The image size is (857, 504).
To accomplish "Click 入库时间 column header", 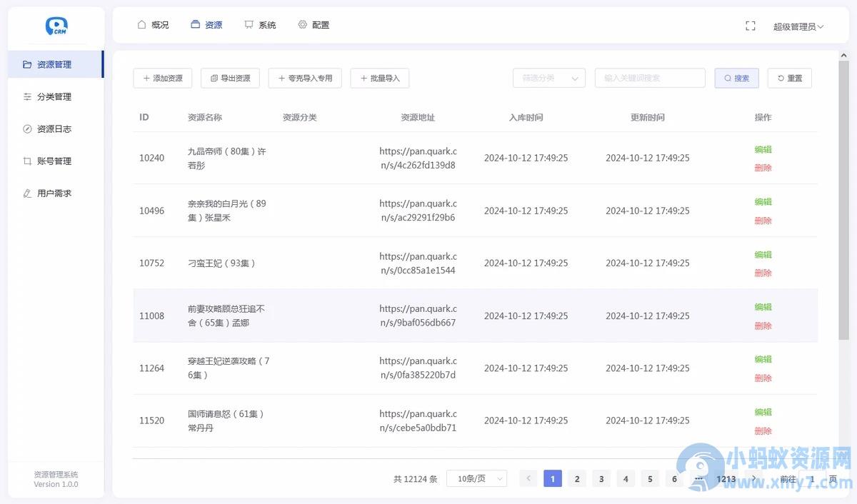I will (526, 117).
